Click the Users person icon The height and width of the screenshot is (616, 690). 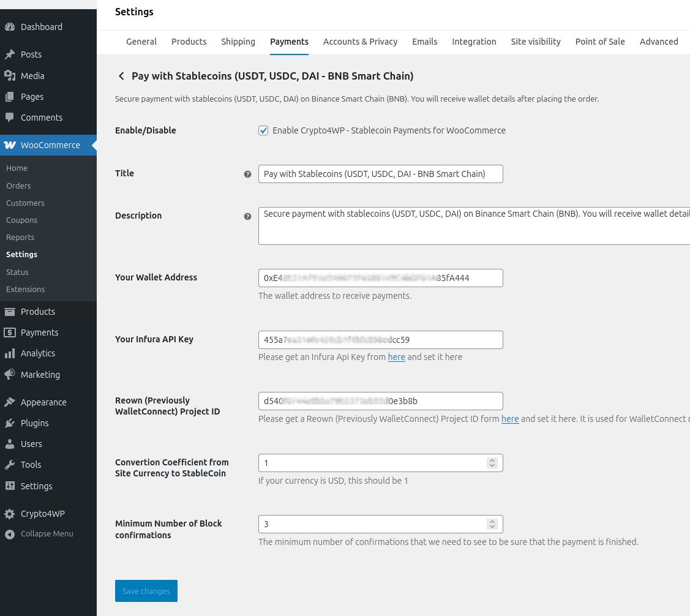point(10,444)
